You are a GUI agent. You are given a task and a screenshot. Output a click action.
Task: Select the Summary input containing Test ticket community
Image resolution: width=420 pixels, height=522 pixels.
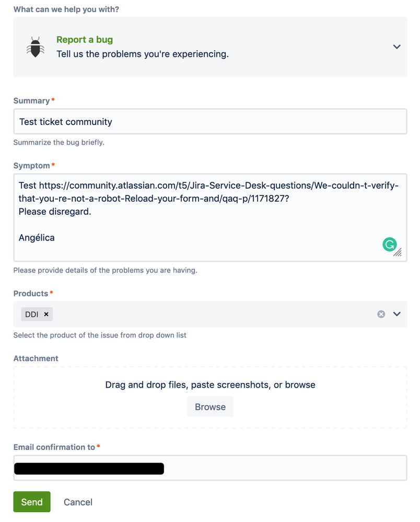click(209, 121)
